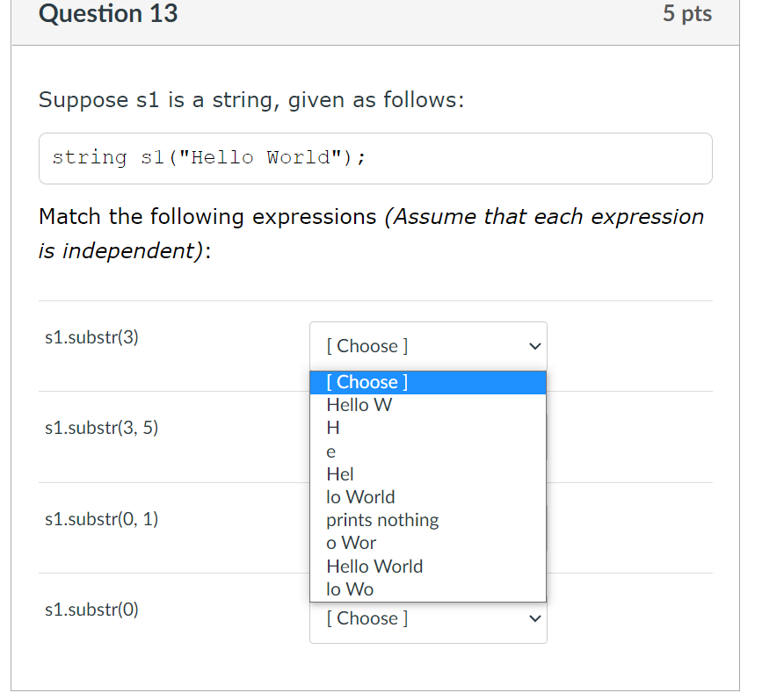Select "lo World" from the dropdown options
This screenshot has height=693, width=784.
(360, 496)
